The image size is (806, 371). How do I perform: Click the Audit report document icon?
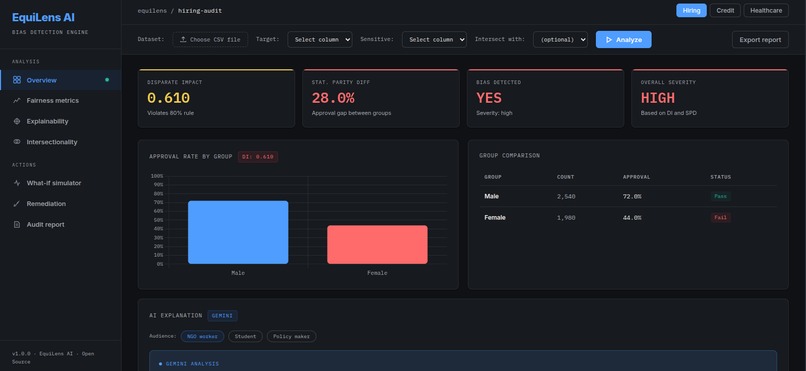17,225
